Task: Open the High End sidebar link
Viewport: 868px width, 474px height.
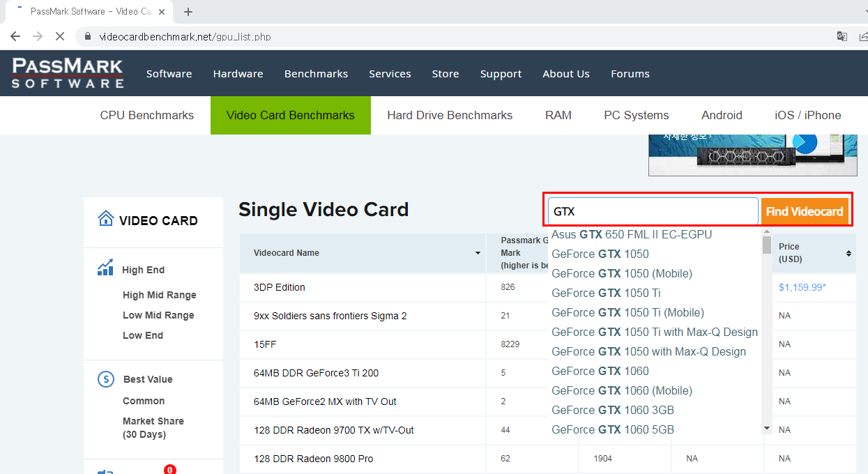Action: (x=143, y=270)
